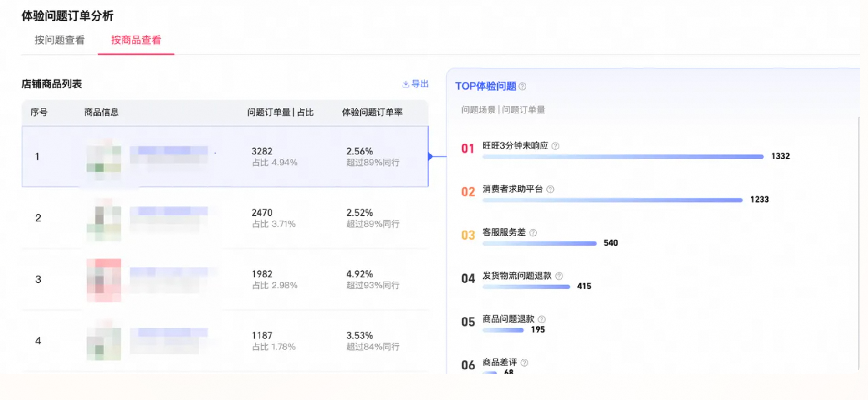Click the 3.53% order rate value

pos(359,336)
